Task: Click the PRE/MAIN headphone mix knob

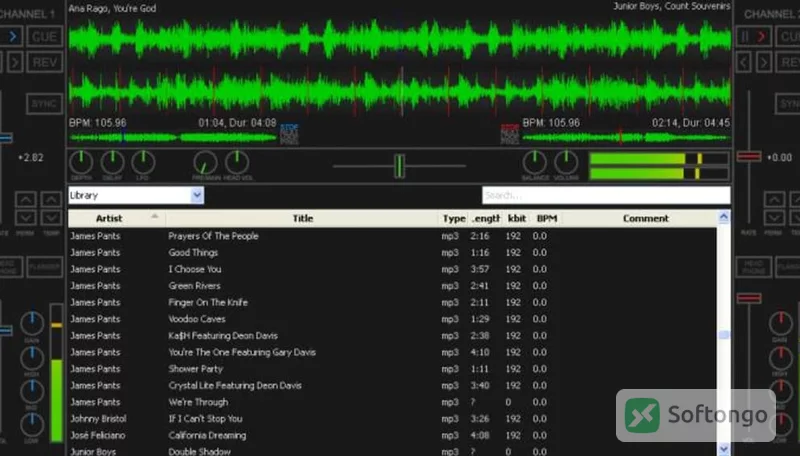Action: tap(206, 163)
